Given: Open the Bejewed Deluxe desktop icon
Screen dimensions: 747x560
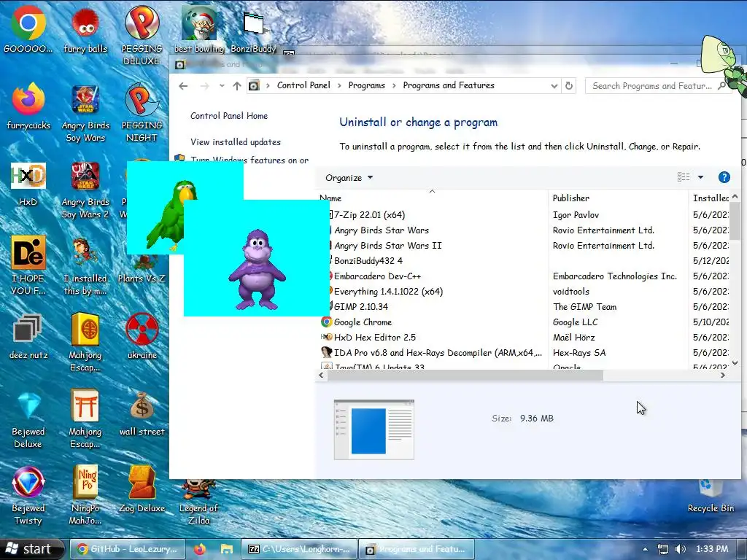Looking at the screenshot, I should pos(28,419).
